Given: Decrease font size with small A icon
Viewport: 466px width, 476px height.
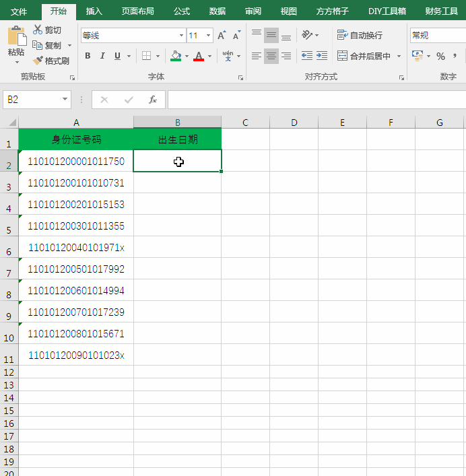Looking at the screenshot, I should click(237, 35).
